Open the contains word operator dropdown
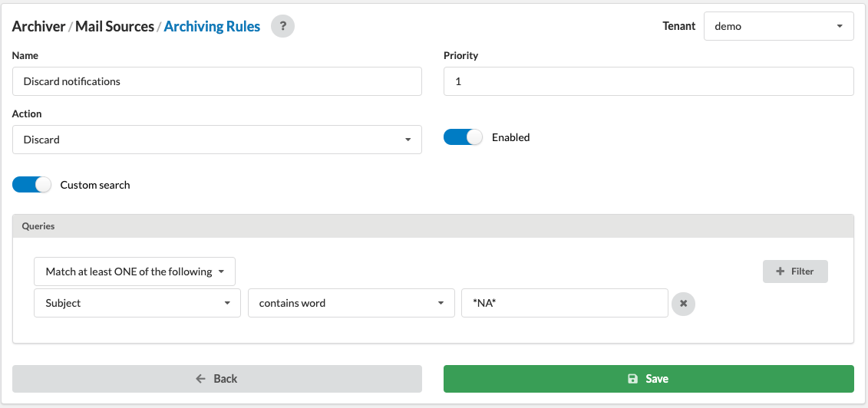The width and height of the screenshot is (868, 408). pos(351,303)
